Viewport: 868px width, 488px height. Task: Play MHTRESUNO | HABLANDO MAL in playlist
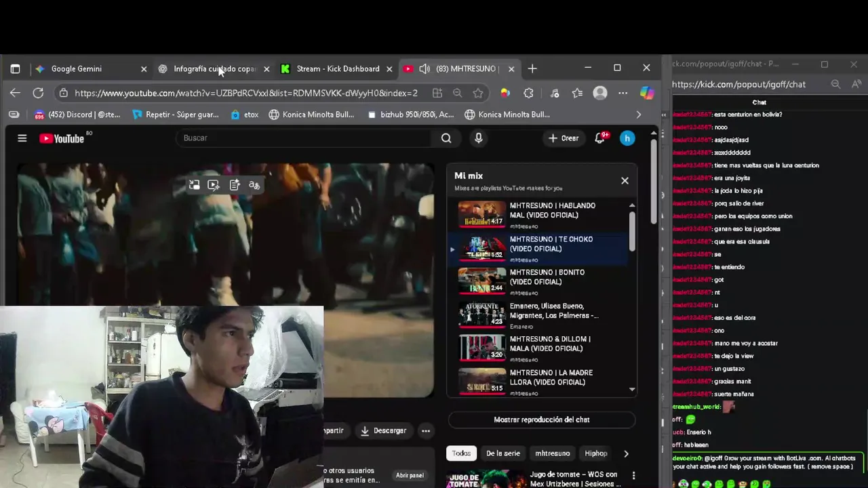pos(539,214)
